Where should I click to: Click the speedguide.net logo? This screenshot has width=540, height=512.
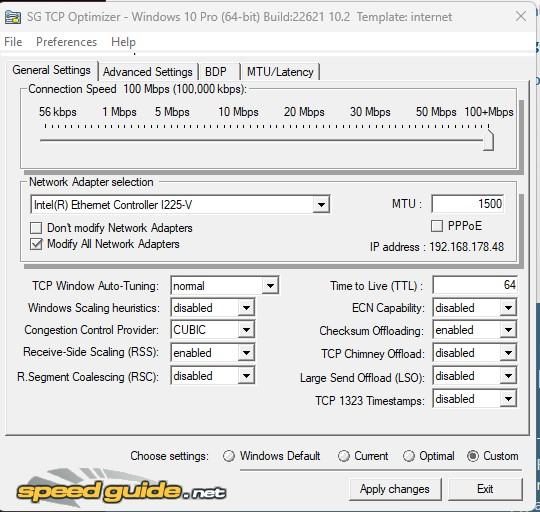click(x=121, y=489)
